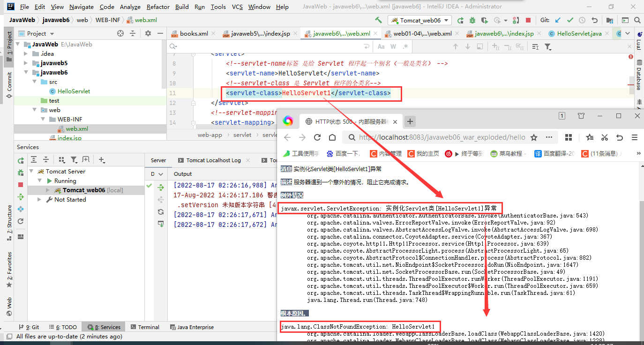Toggle Regex option in find bar
Screen dimensions: 644x345
(x=405, y=46)
